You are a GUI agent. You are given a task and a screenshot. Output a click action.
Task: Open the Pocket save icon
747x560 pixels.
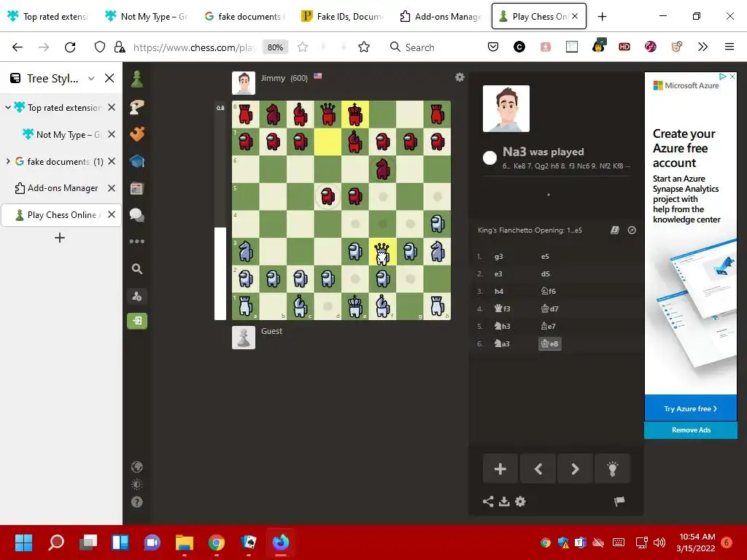[x=493, y=47]
